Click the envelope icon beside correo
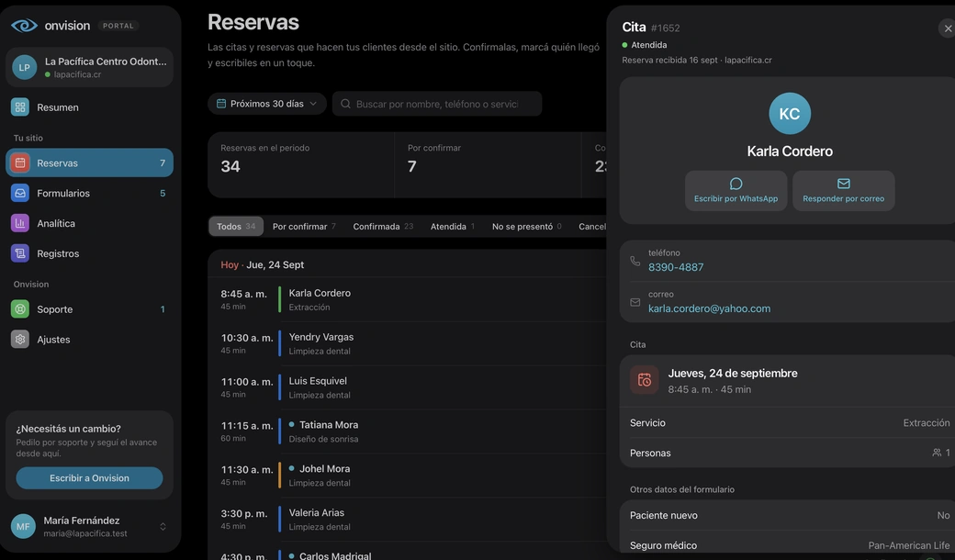 tap(635, 303)
